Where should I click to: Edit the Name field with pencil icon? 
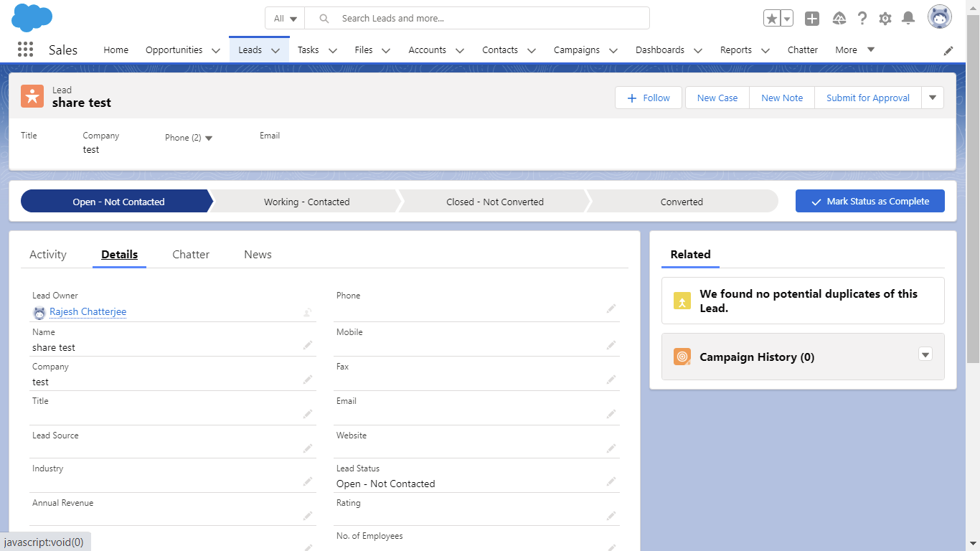coord(307,345)
